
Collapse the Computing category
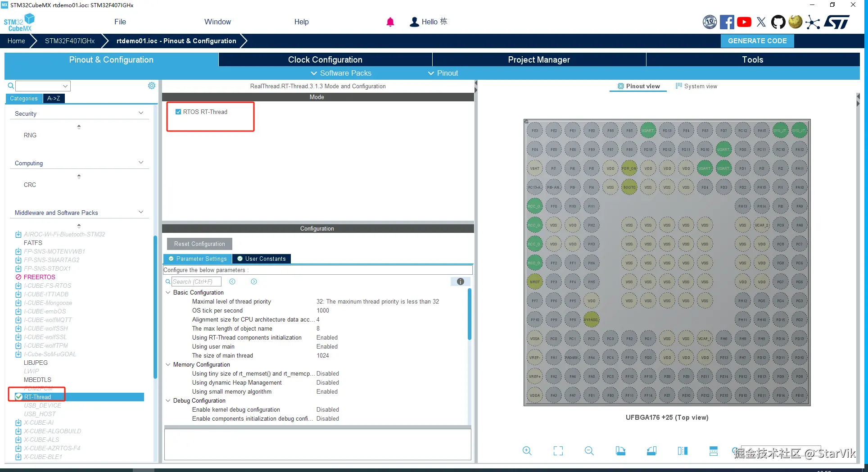point(141,163)
